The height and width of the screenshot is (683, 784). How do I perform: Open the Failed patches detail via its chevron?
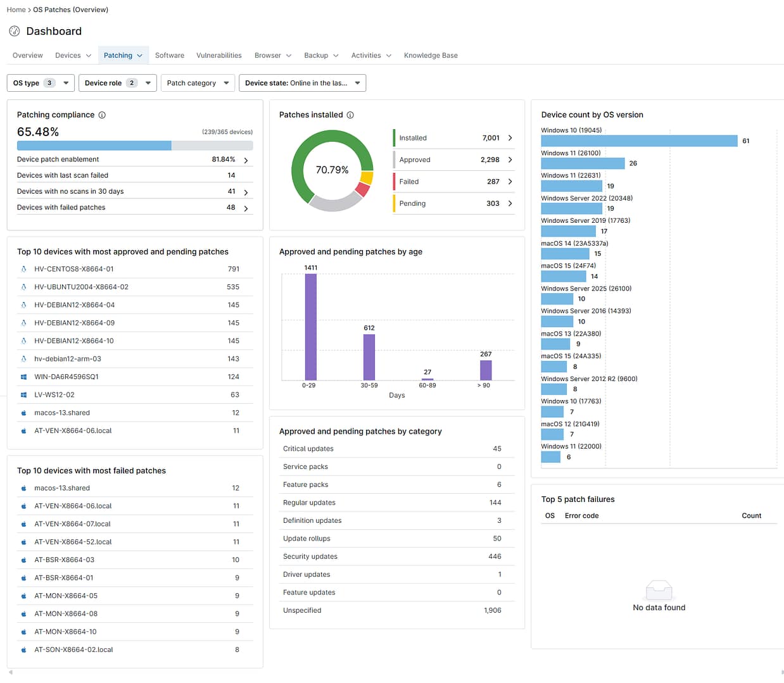(x=510, y=182)
